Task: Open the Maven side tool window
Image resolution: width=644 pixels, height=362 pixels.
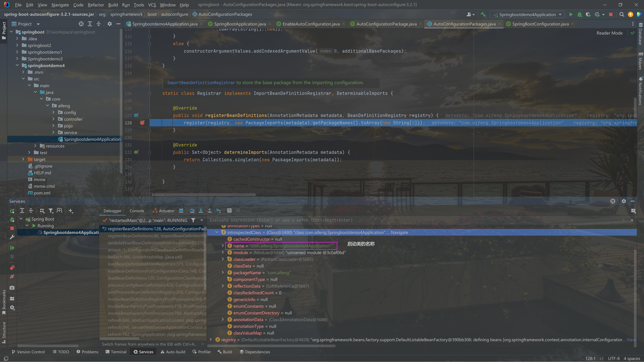Action: coord(640,61)
